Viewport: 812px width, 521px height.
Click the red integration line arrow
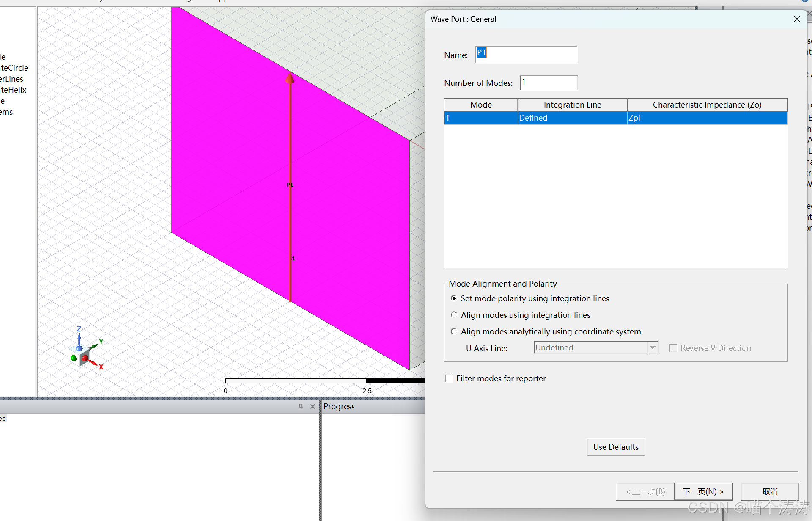point(290,186)
